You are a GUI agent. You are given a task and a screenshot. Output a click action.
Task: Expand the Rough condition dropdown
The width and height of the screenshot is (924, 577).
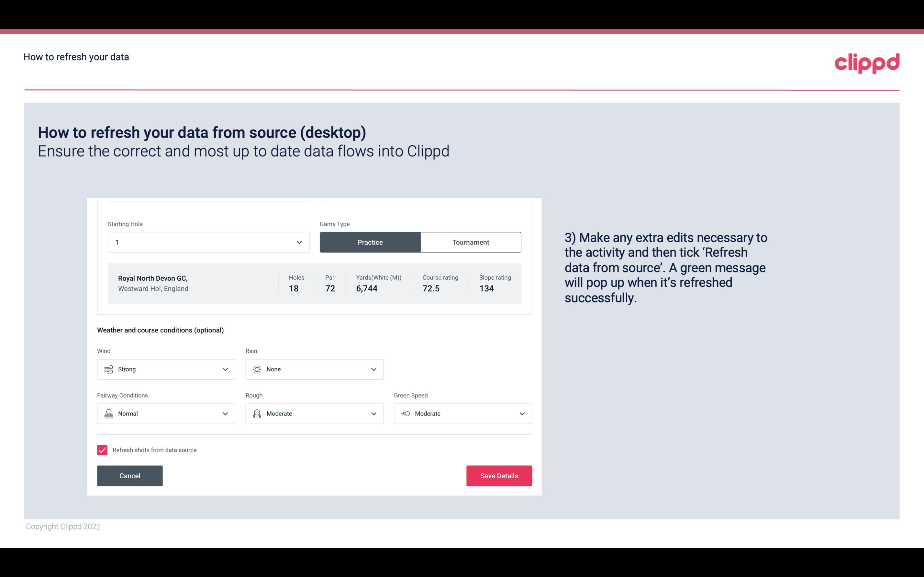click(374, 414)
